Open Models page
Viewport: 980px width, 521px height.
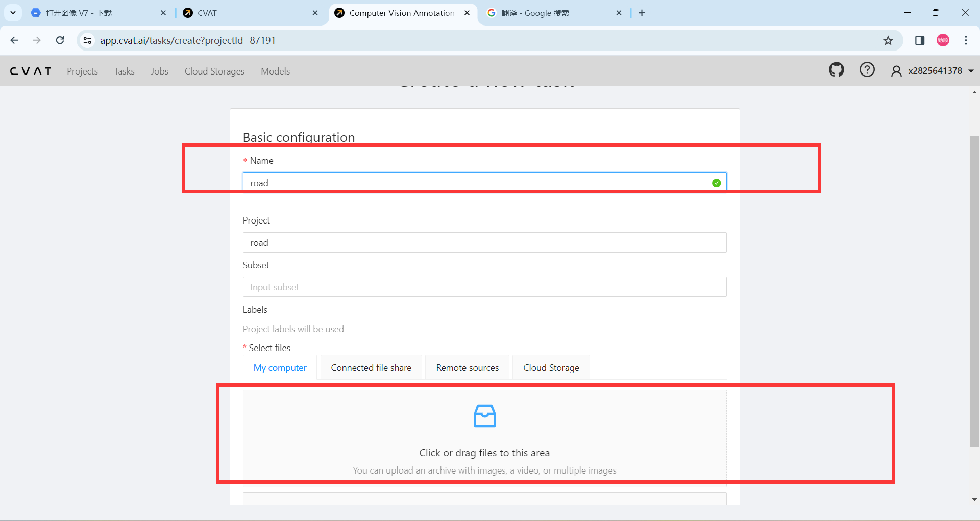[275, 71]
